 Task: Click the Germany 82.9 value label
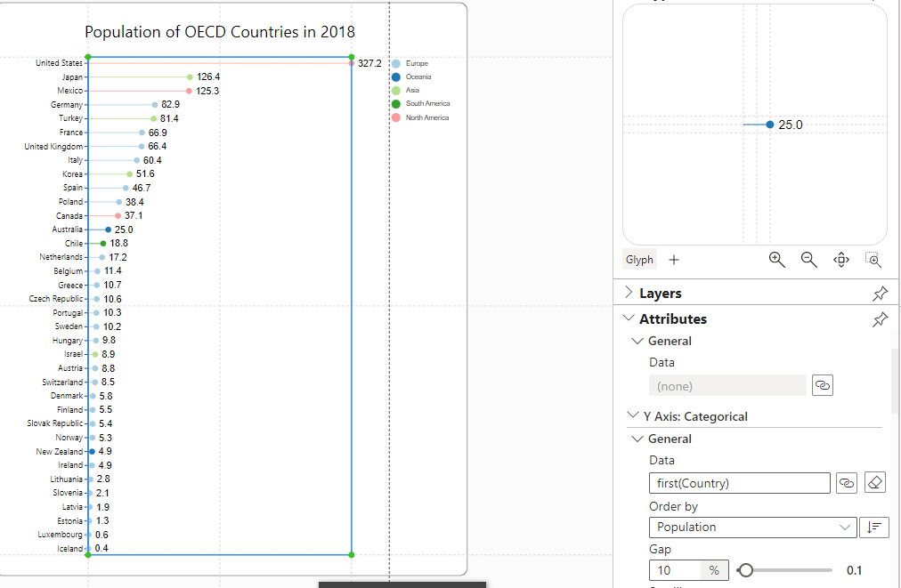tap(170, 104)
